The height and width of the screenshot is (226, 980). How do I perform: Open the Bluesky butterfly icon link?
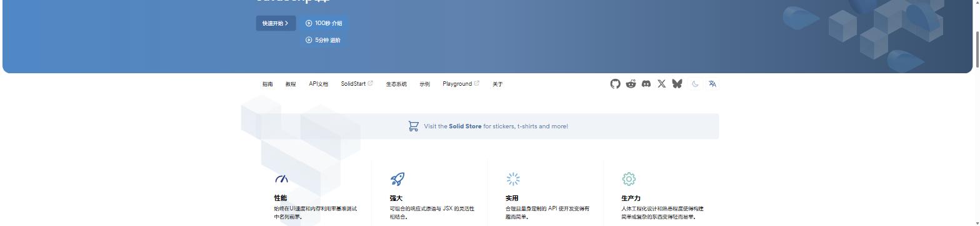[x=677, y=84]
